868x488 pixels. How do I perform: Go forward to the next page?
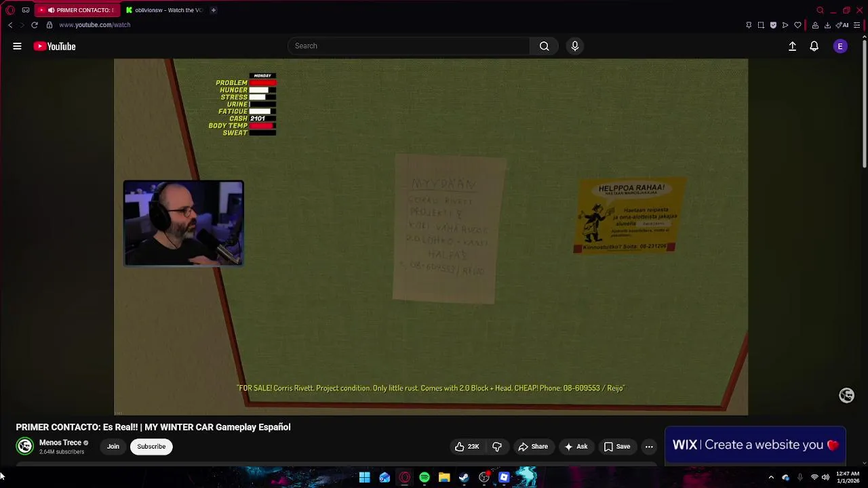tap(22, 25)
